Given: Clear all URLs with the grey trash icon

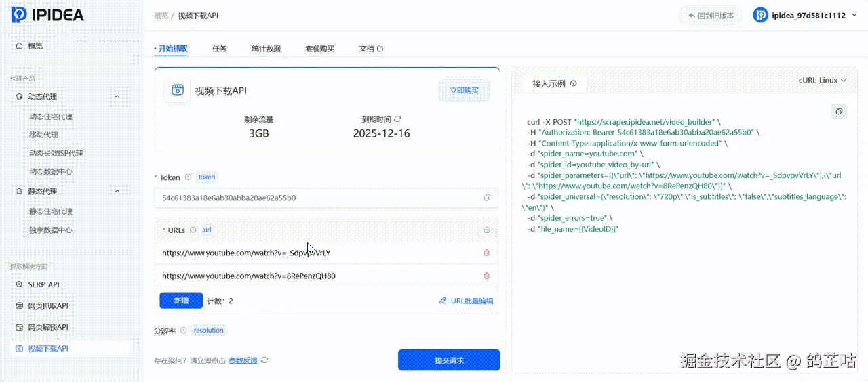Looking at the screenshot, I should [x=487, y=230].
